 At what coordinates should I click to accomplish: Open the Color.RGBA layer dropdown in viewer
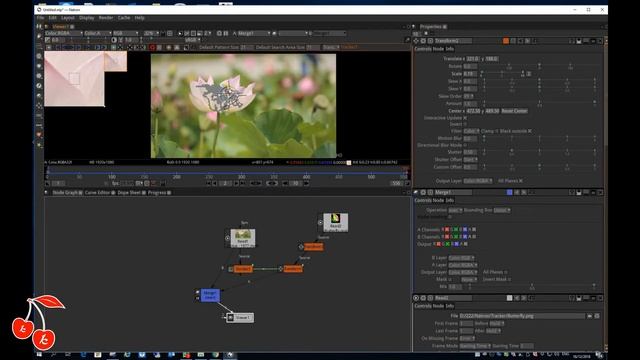pyautogui.click(x=64, y=33)
